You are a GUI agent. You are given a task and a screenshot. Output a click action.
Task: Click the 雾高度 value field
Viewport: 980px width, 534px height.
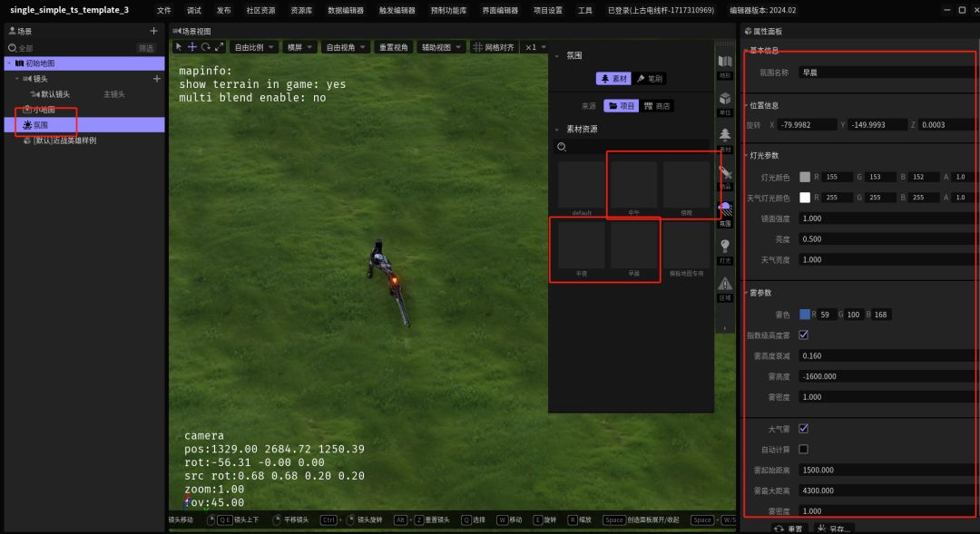887,376
